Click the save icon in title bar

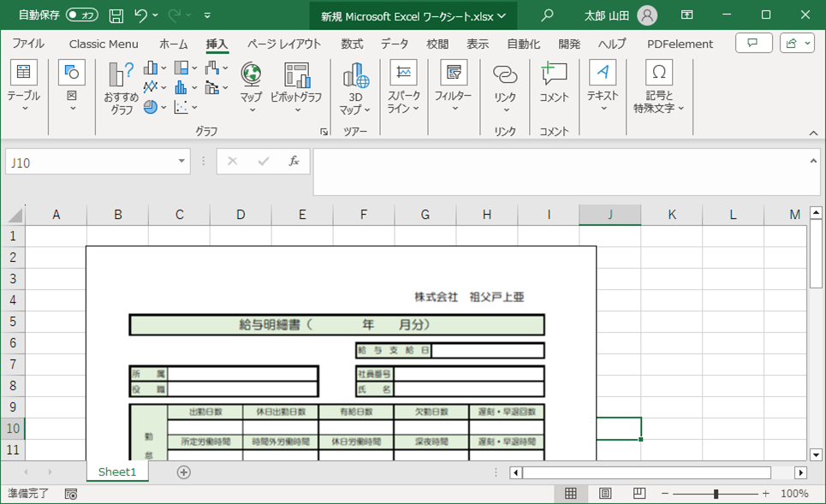(116, 15)
